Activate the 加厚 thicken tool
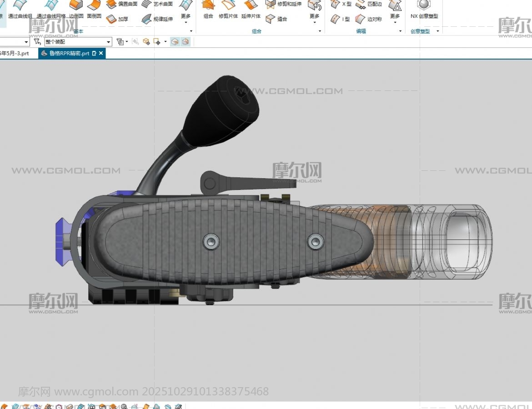 (x=117, y=19)
